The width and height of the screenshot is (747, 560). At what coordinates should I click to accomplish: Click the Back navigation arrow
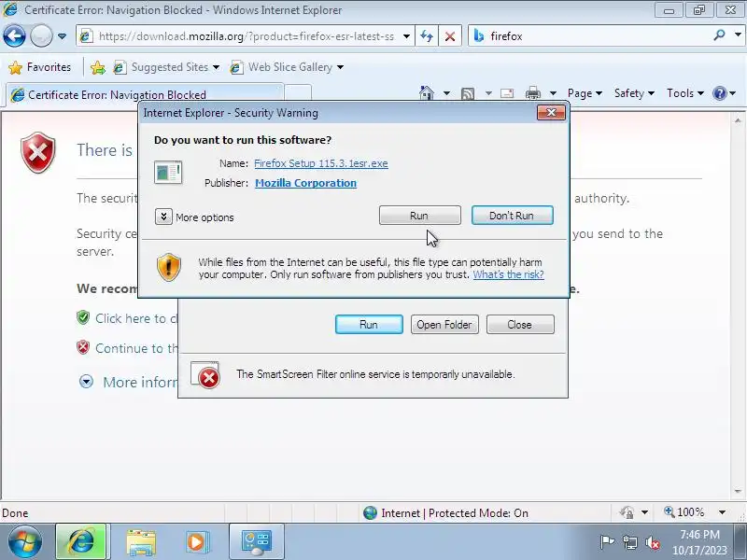14,35
